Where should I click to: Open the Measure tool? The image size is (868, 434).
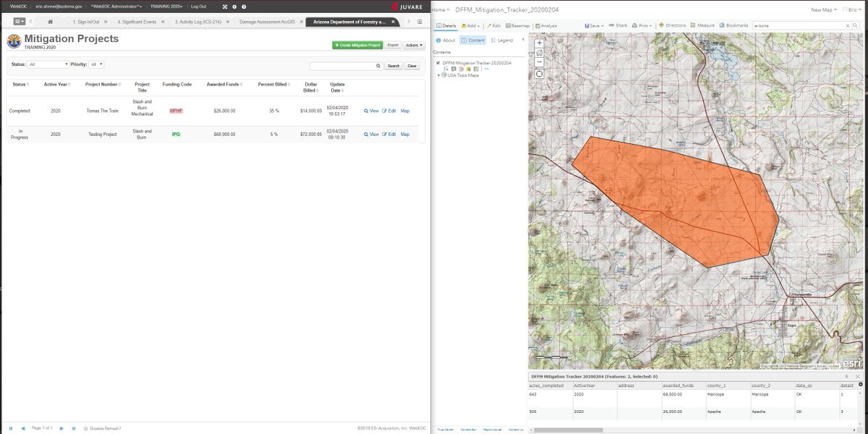[702, 25]
